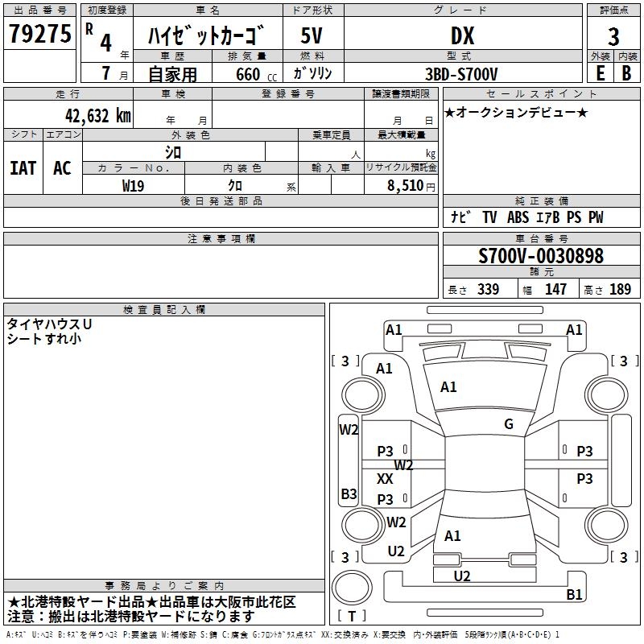Click the B1 mark near rear bumper corner
644x644 pixels.
click(x=574, y=594)
